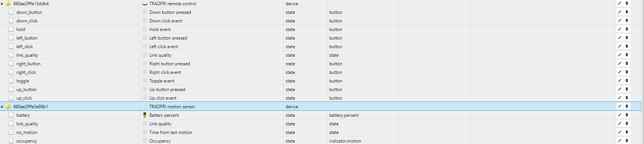Delete the TRADFRI motion sensor device
644x144 pixels.
[627, 106]
